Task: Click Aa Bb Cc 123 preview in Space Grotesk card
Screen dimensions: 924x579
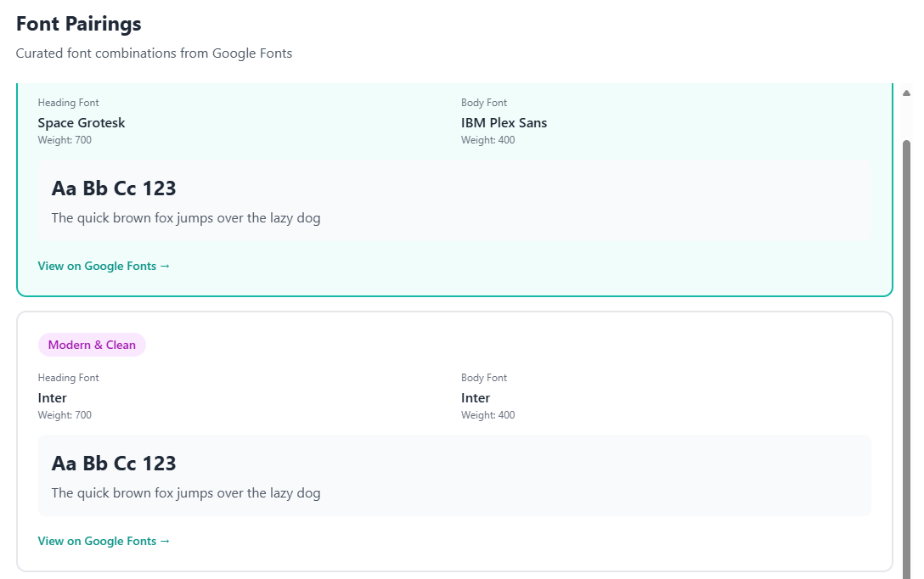Action: point(114,188)
